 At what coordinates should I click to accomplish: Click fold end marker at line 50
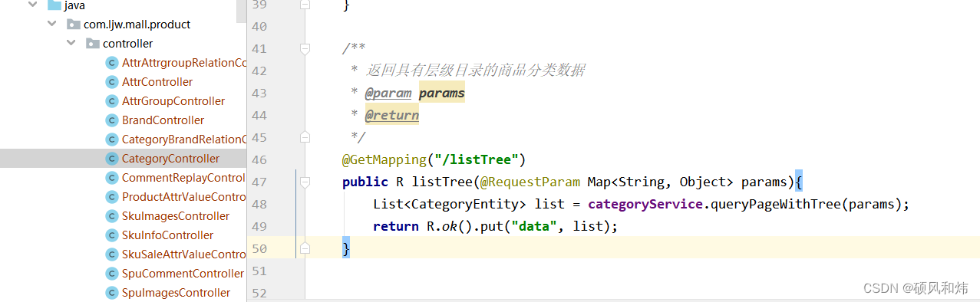[305, 248]
